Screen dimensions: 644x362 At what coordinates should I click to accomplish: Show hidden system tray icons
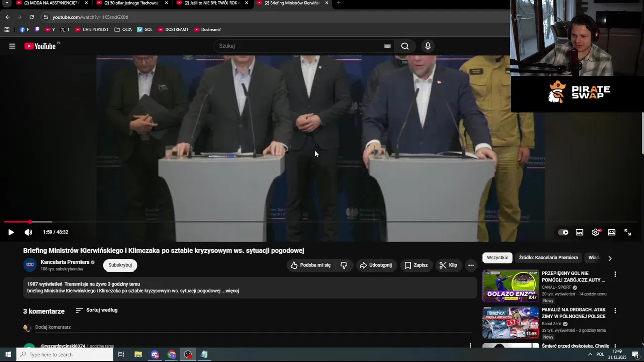click(x=590, y=355)
